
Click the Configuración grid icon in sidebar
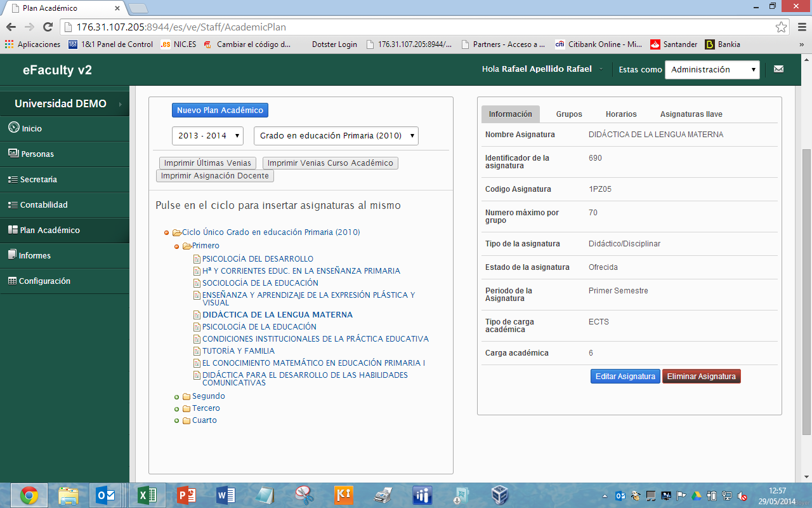click(x=12, y=281)
